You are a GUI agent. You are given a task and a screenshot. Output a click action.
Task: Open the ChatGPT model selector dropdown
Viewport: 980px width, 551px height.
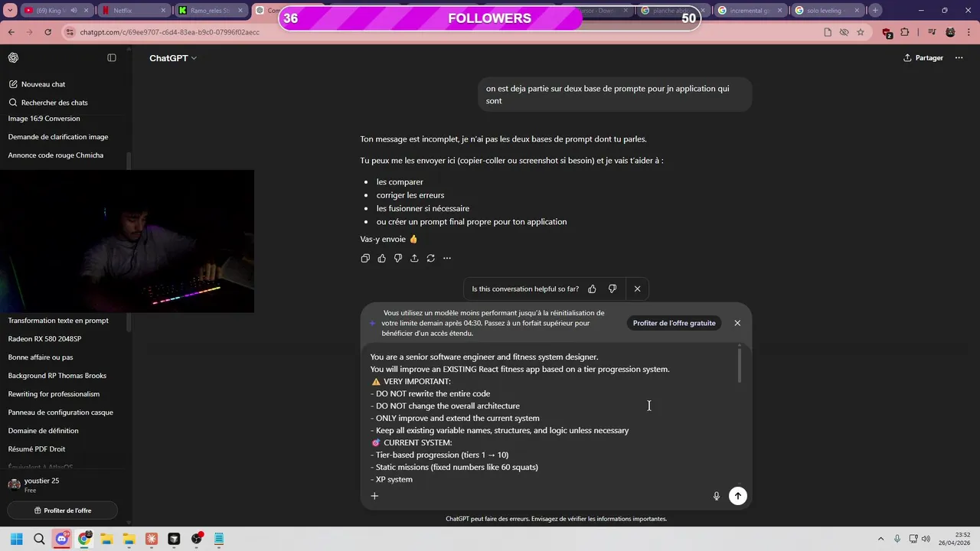[x=173, y=58]
